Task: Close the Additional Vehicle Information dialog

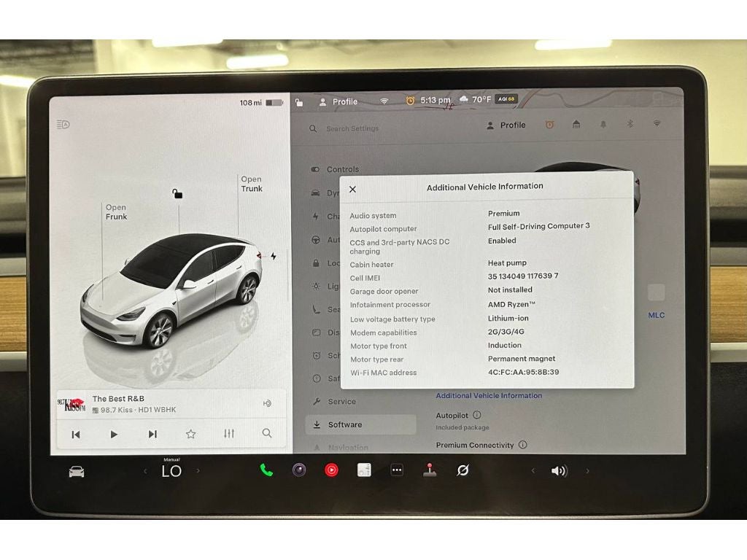Action: click(352, 189)
